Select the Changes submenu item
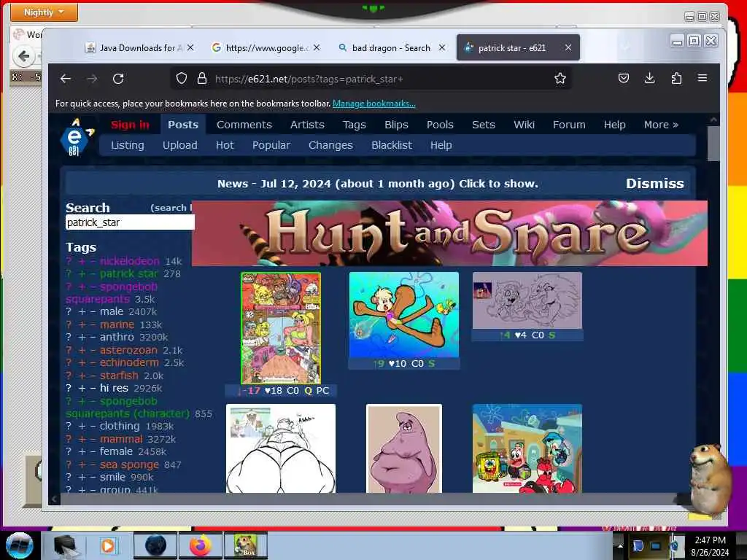 click(x=330, y=145)
